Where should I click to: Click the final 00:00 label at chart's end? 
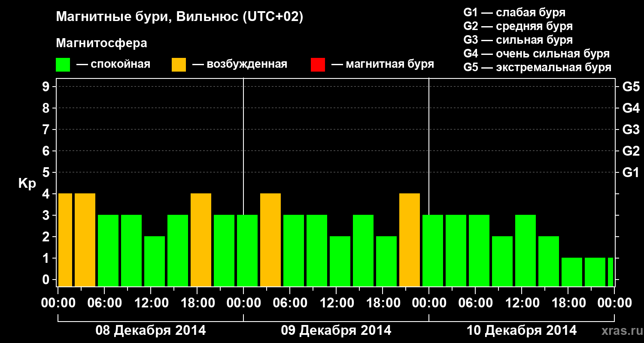614,303
